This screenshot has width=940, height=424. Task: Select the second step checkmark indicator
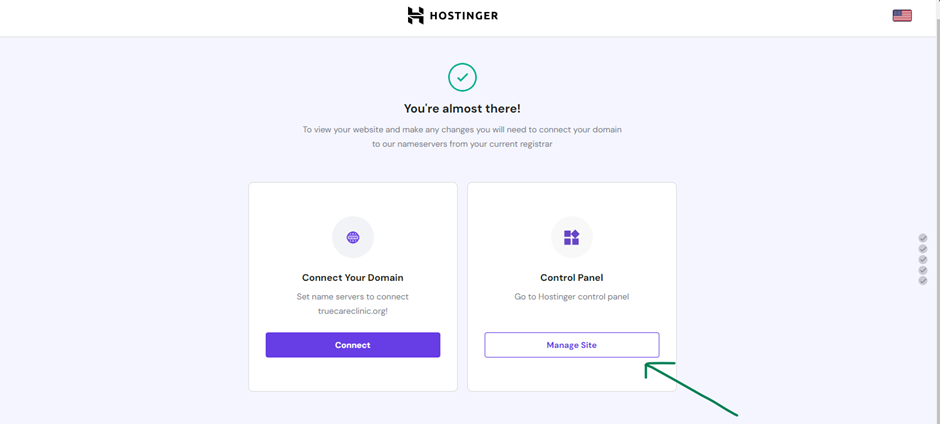tap(923, 249)
